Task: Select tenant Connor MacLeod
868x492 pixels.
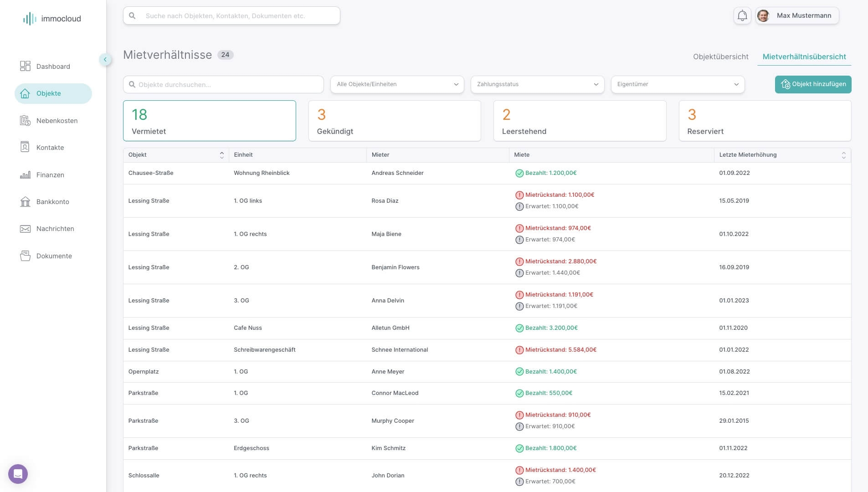Action: point(395,393)
